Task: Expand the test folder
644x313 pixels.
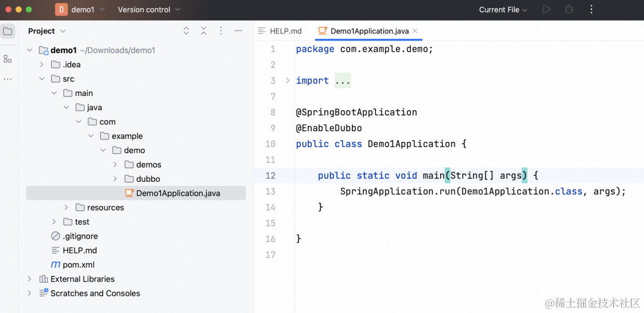Action: click(54, 222)
